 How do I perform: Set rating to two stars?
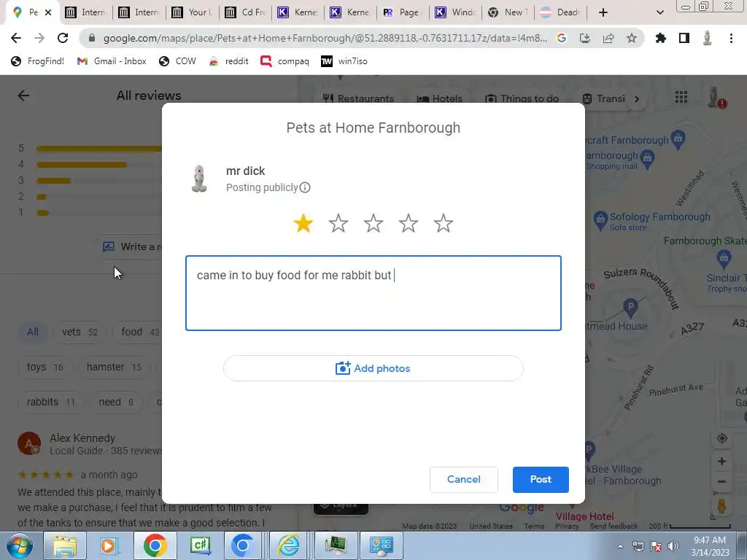point(338,223)
